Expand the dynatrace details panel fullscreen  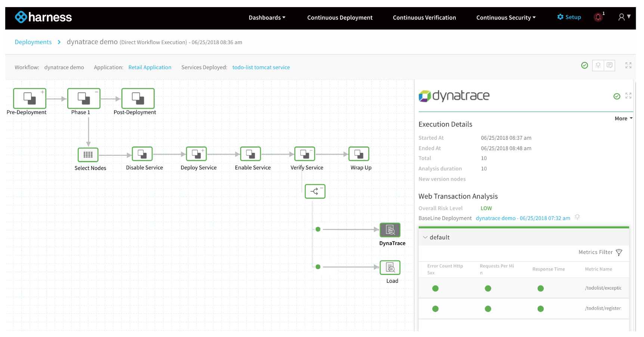[628, 96]
